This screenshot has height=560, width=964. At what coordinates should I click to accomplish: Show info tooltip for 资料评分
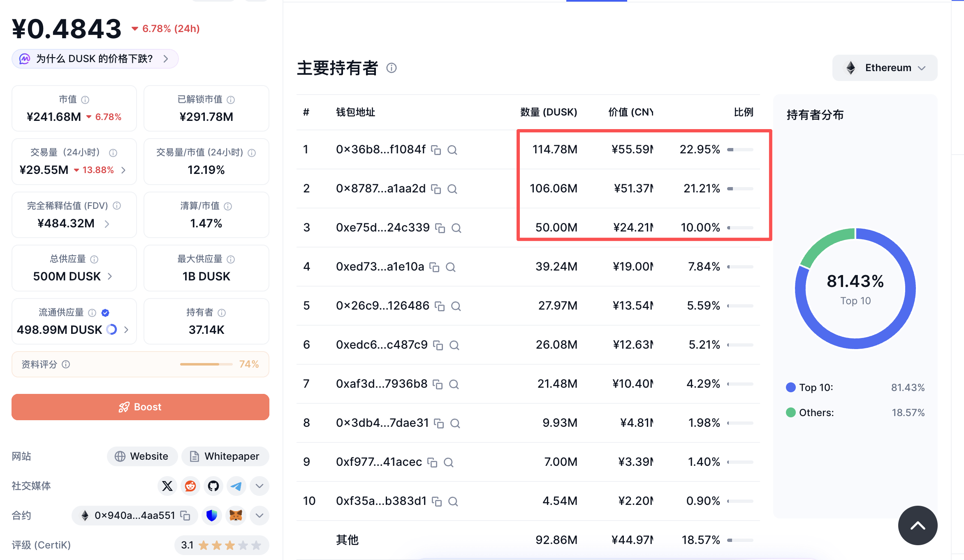point(66,364)
